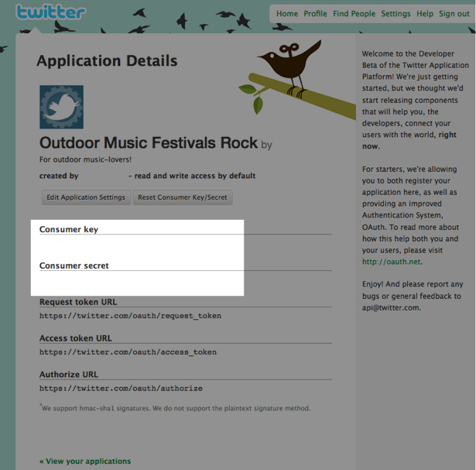
Task: Click the View your applications link
Action: (85, 461)
